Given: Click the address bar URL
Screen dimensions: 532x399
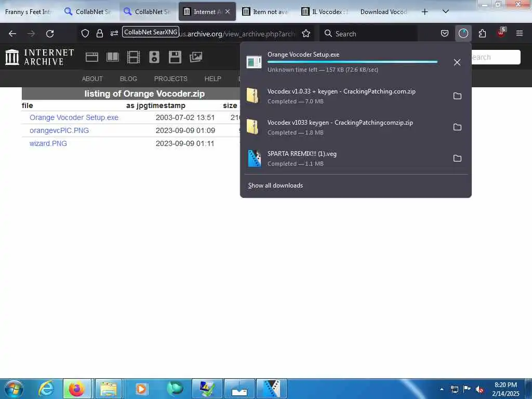Looking at the screenshot, I should 237,34.
